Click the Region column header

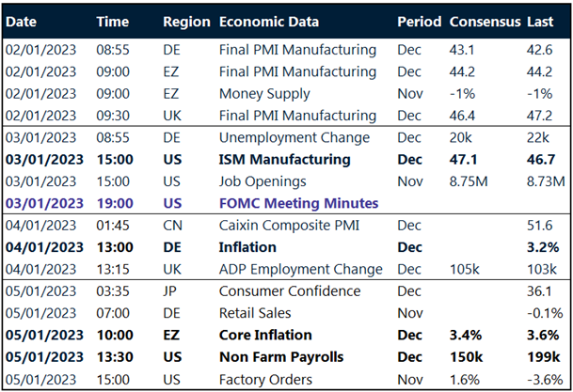tap(186, 22)
